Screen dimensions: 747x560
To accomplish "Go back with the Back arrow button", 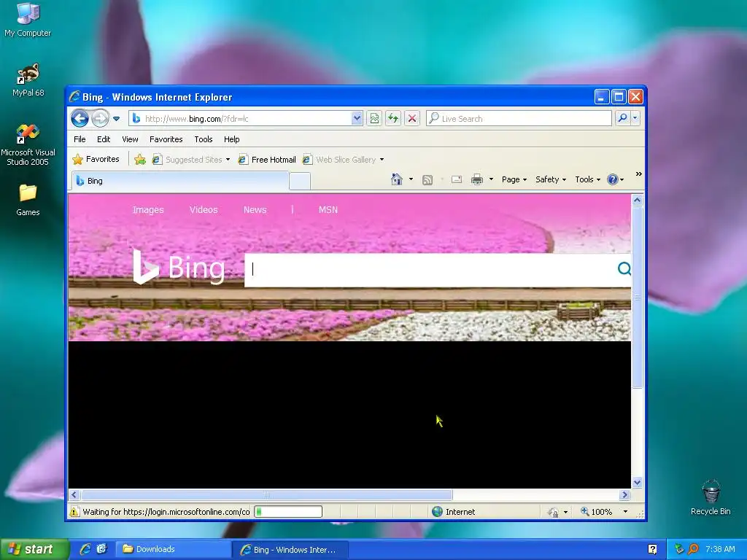I will click(x=80, y=118).
